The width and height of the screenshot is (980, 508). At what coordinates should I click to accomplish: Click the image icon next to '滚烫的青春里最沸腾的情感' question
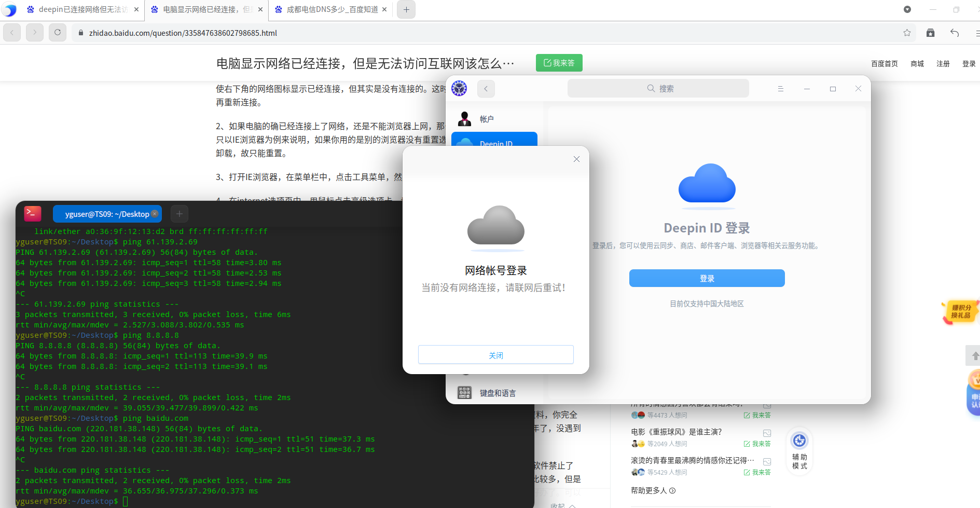point(767,461)
